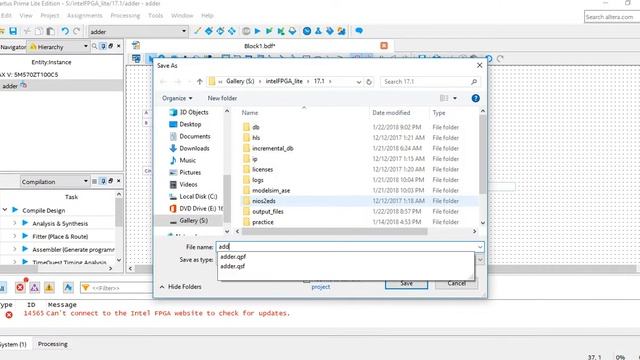The image size is (640, 360).
Task: Open the Programmer icon in toolbar
Action: (330, 31)
